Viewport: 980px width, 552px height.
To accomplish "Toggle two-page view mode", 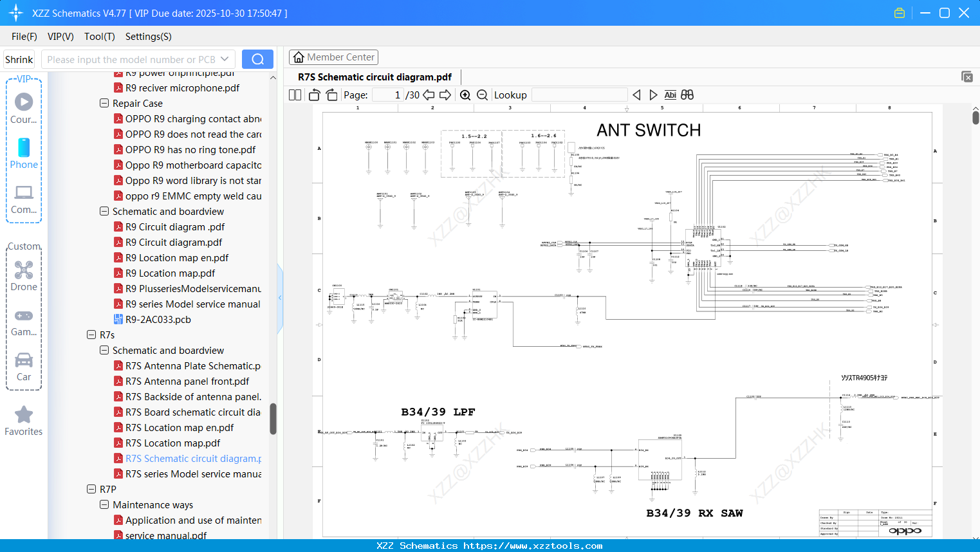I will pyautogui.click(x=294, y=95).
